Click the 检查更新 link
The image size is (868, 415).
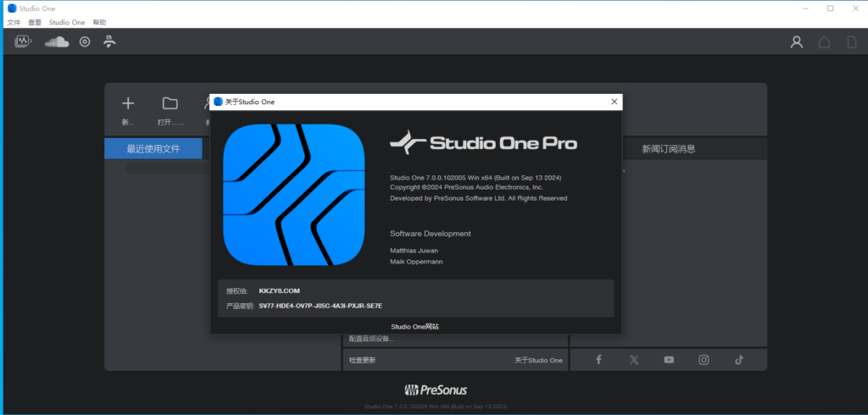click(x=362, y=360)
